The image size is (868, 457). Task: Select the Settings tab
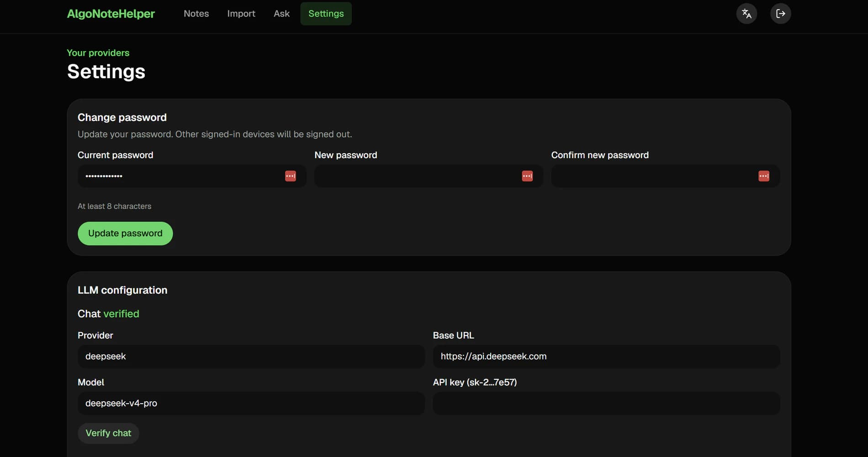(x=326, y=14)
